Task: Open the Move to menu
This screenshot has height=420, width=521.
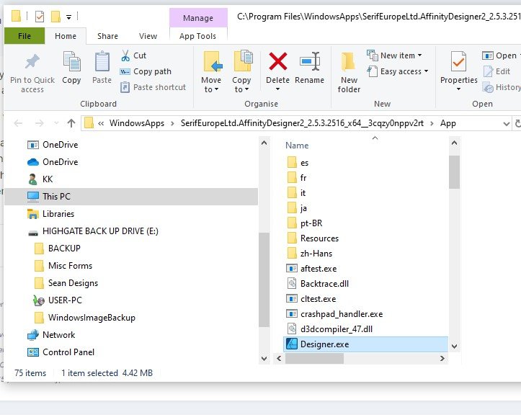Action: (211, 72)
